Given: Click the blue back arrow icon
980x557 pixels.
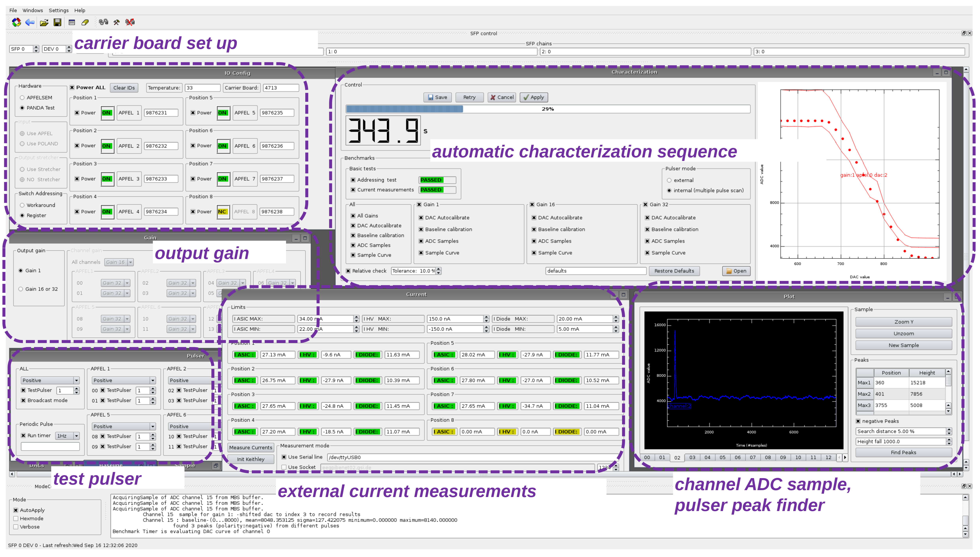Looking at the screenshot, I should click(x=30, y=22).
